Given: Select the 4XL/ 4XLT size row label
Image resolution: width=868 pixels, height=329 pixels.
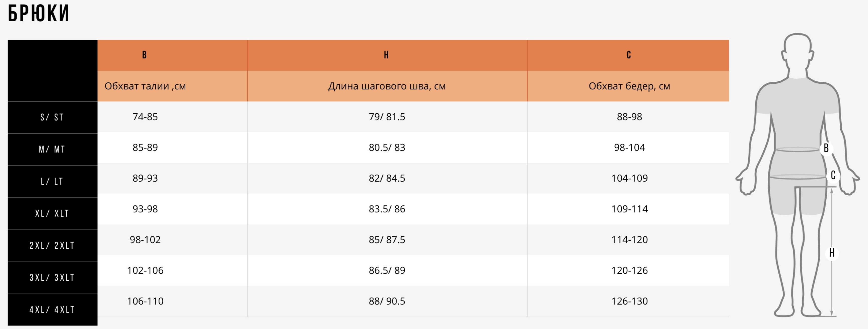Looking at the screenshot, I should click(52, 310).
